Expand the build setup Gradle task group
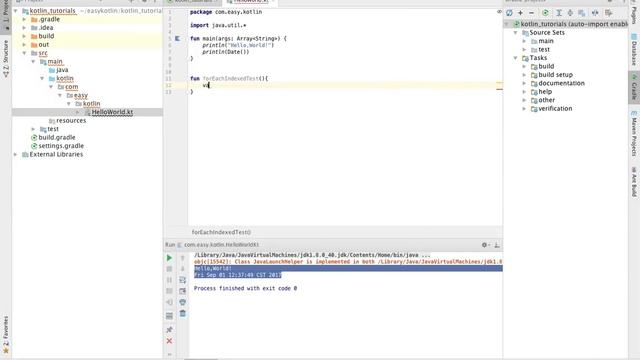640x360 pixels. (x=524, y=75)
